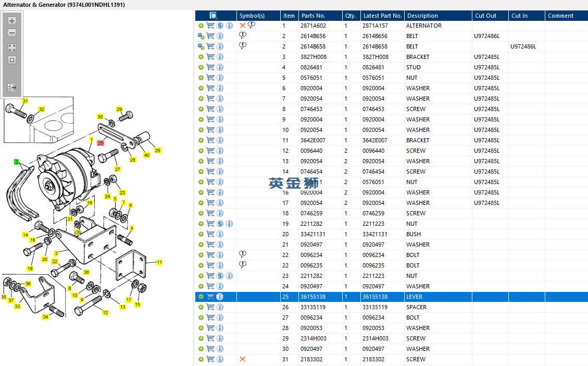Add ALTERNATOR 2871A602 to cart
The height and width of the screenshot is (366, 588).
pos(210,26)
